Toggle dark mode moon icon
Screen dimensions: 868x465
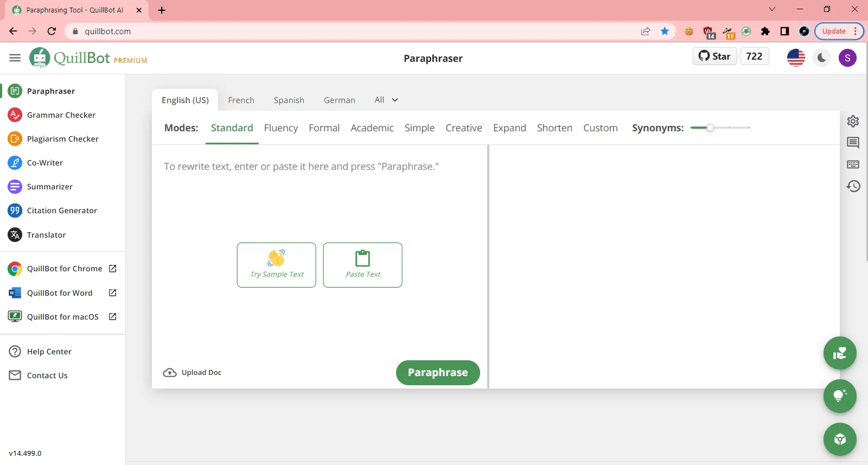coord(822,58)
